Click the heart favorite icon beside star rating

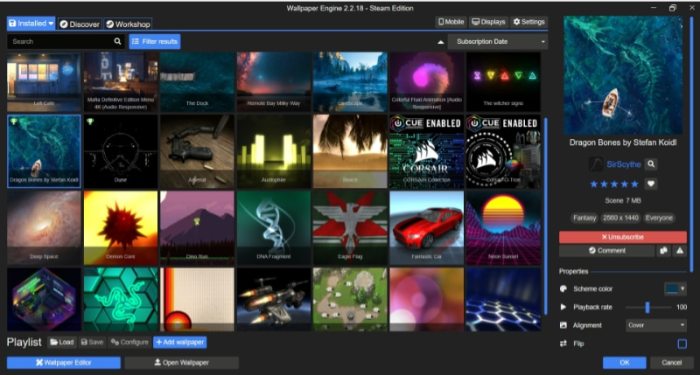coord(651,183)
